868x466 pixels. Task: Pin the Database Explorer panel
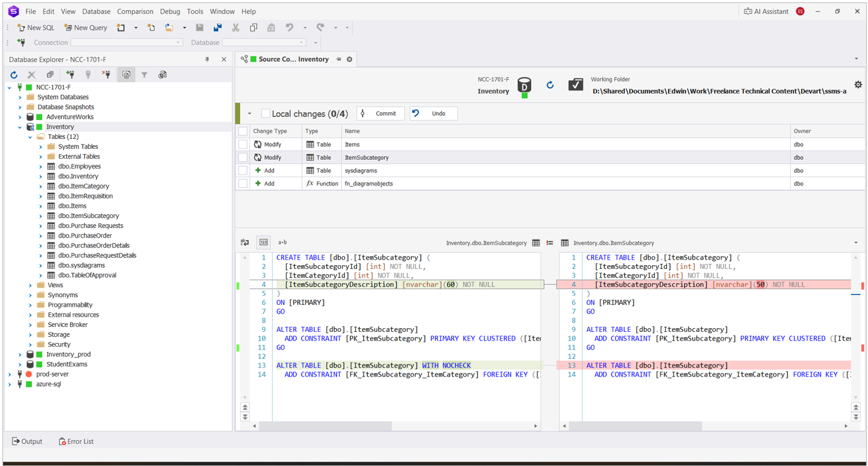207,59
